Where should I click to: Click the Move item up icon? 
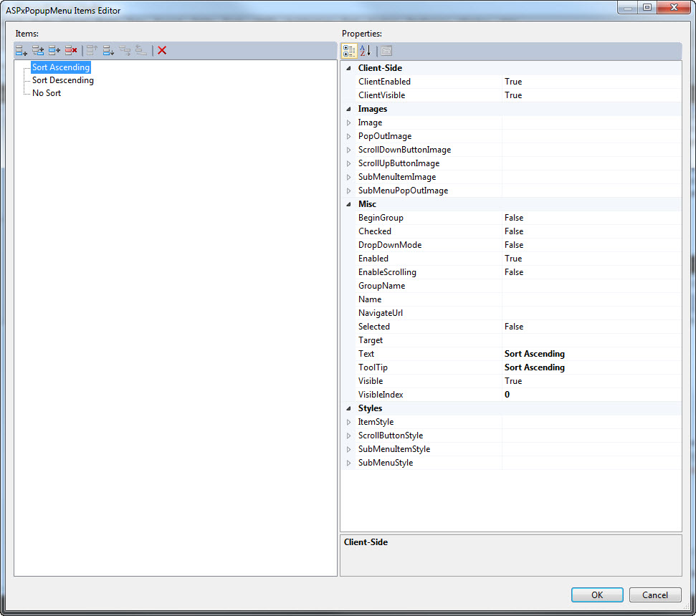92,51
